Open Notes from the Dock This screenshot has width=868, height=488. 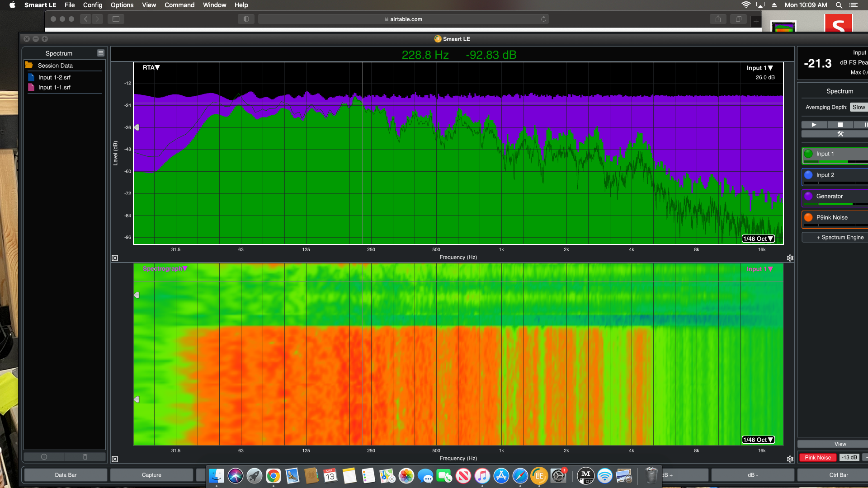(x=349, y=476)
